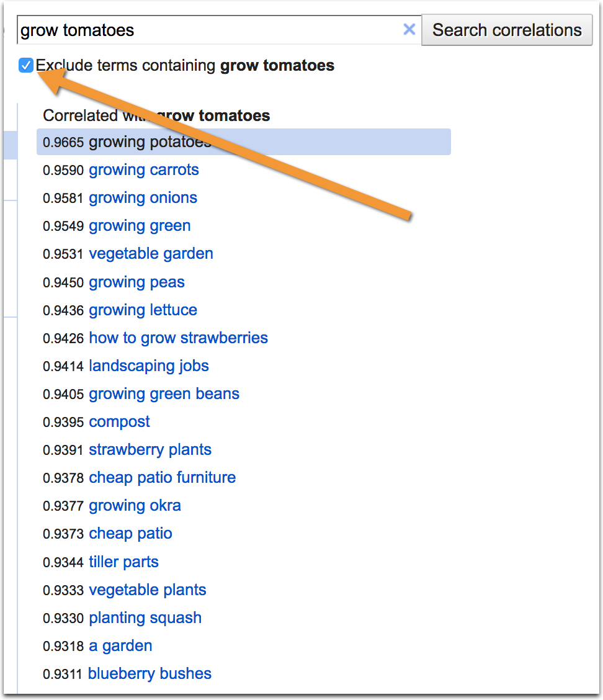Screen dimensions: 603x700
Task: Open the 'growing onions' correlation link
Action: point(143,197)
